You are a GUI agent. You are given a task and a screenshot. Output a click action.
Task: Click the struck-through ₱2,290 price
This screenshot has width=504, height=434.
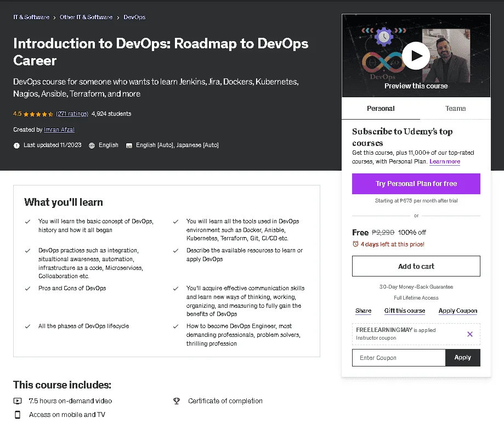coord(383,233)
